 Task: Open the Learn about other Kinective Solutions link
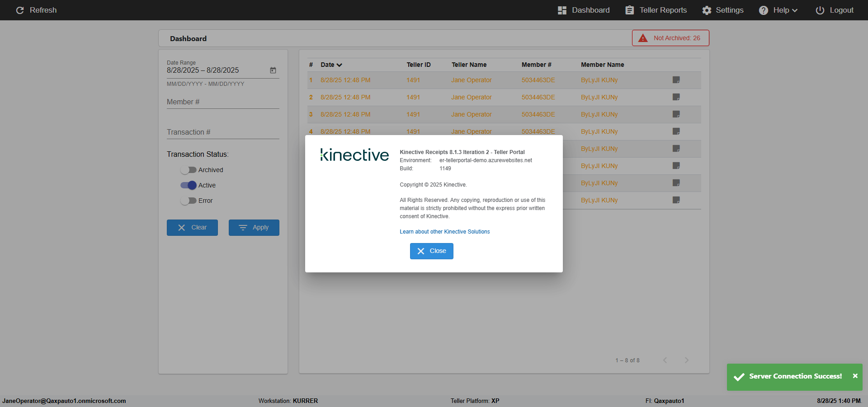(x=445, y=232)
